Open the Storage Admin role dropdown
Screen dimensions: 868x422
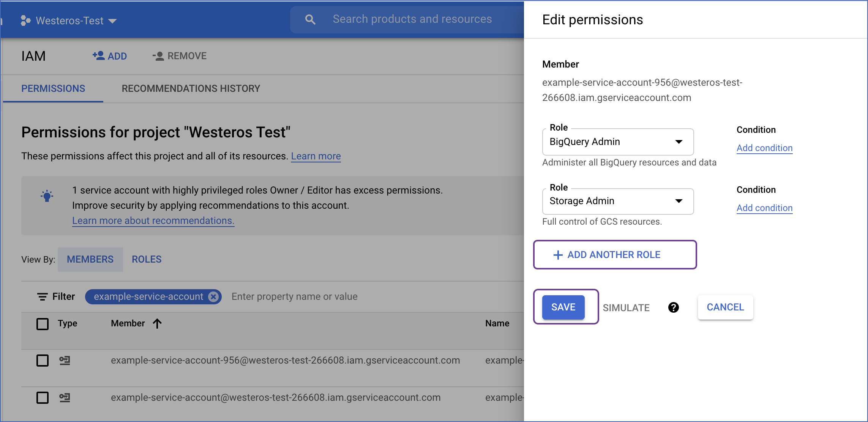(x=679, y=201)
